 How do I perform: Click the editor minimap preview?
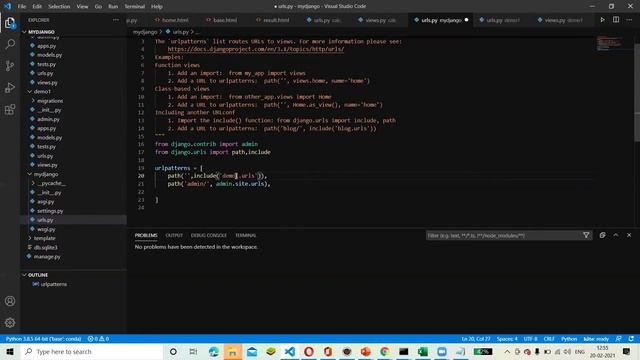pyautogui.click(x=610, y=43)
